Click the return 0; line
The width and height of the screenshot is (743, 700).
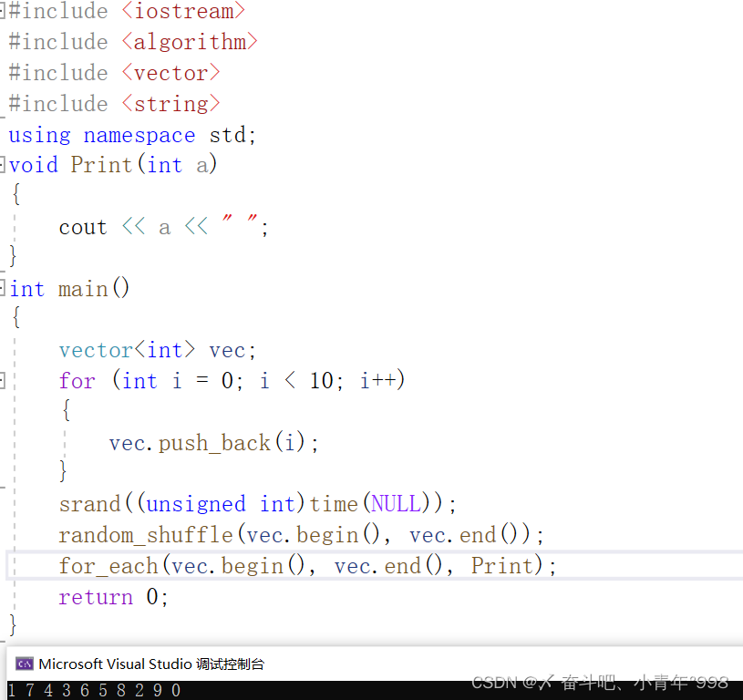pyautogui.click(x=113, y=597)
